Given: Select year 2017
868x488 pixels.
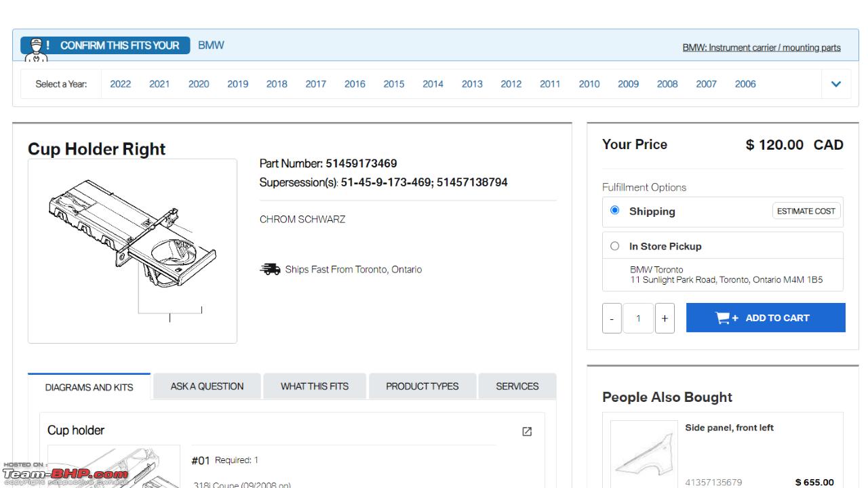Looking at the screenshot, I should click(x=315, y=84).
